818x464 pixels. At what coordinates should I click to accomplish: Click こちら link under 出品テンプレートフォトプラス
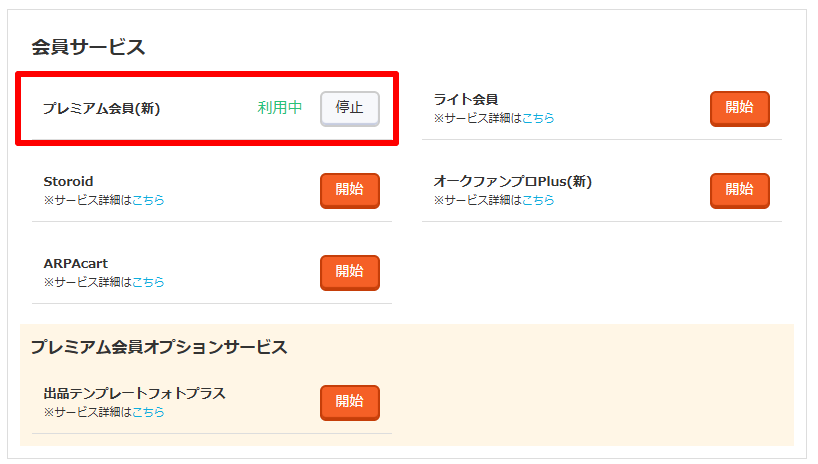[148, 412]
